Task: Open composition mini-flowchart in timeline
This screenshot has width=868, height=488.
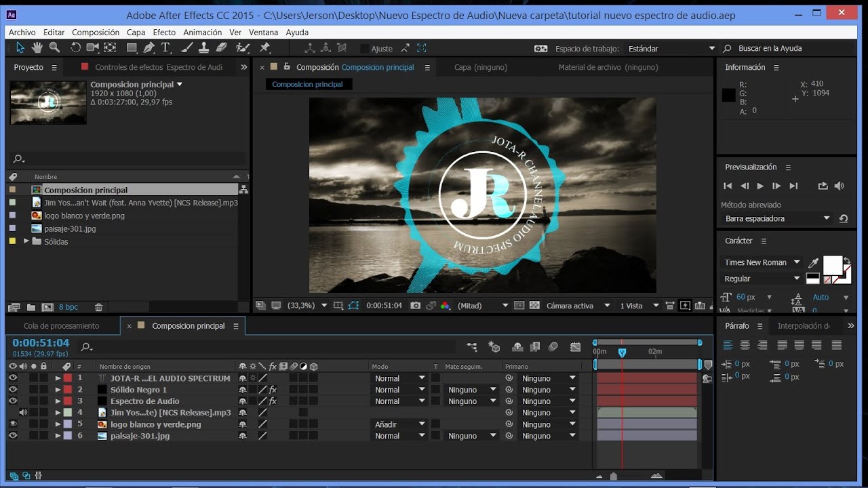Action: pos(472,346)
